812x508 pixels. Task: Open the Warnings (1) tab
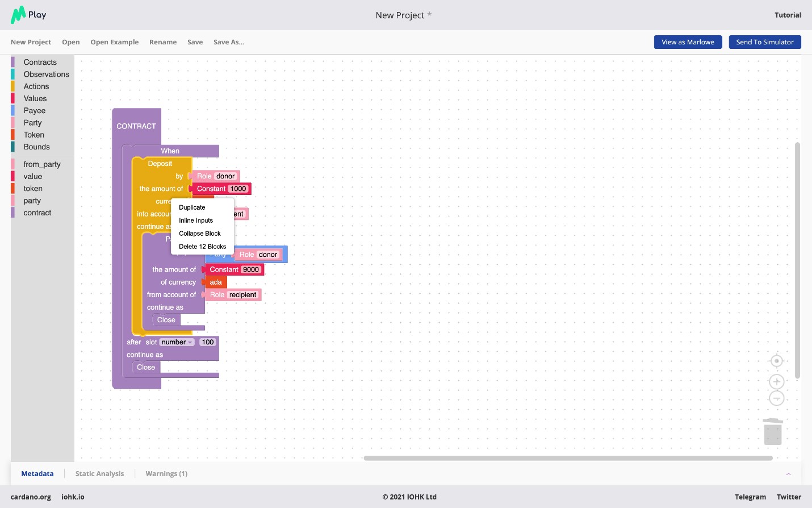166,474
